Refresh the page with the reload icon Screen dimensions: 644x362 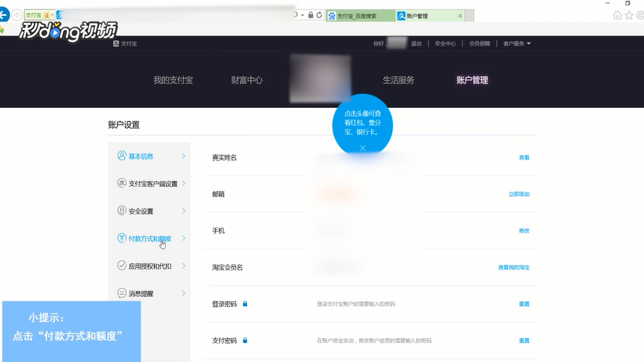pyautogui.click(x=319, y=15)
